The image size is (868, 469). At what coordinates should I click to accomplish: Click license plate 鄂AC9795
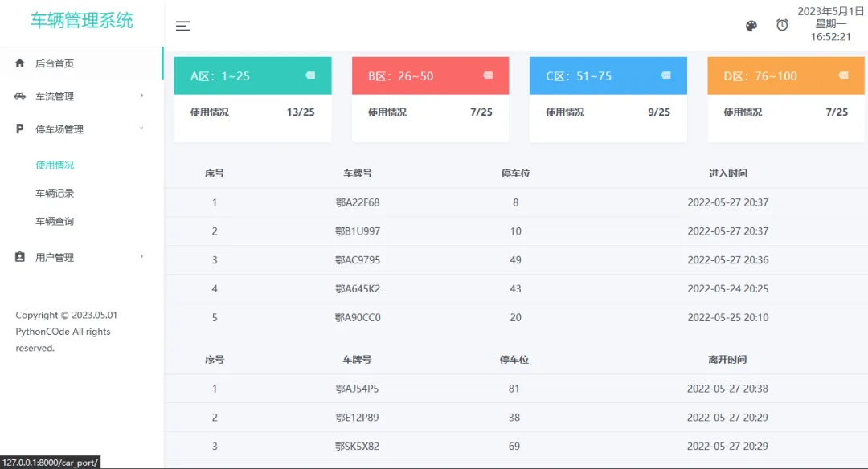pos(358,260)
